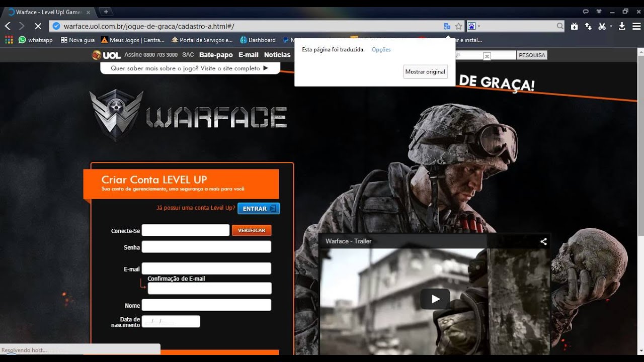Click the Warface logo
Image resolution: width=644 pixels, height=362 pixels.
188,116
